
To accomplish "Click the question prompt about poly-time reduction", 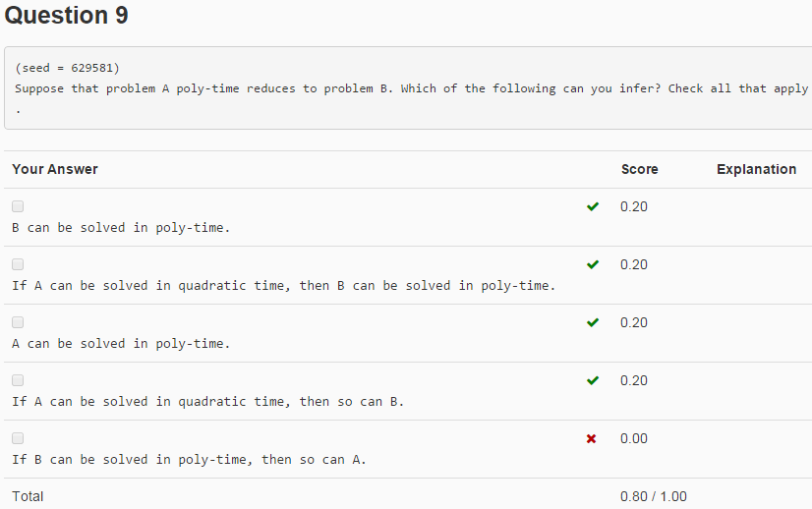I will [x=411, y=88].
